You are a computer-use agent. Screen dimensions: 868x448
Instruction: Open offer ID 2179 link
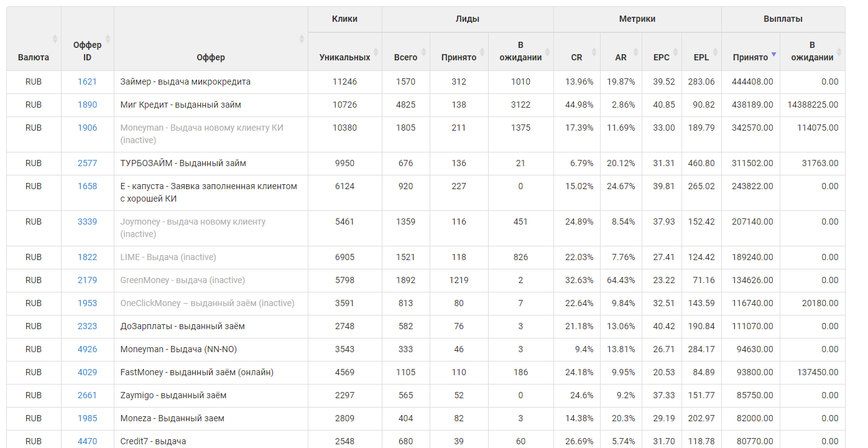tap(87, 280)
